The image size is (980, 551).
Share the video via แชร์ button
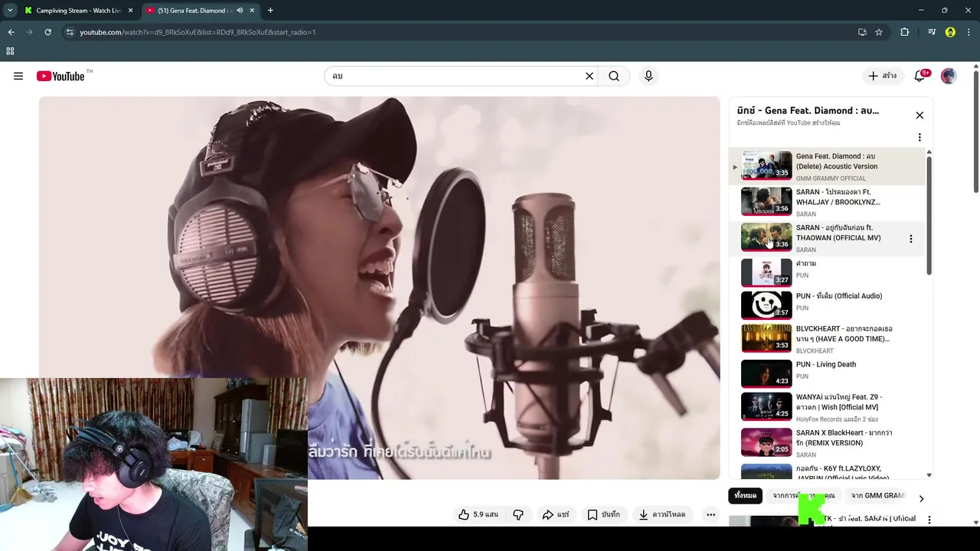[x=556, y=515]
